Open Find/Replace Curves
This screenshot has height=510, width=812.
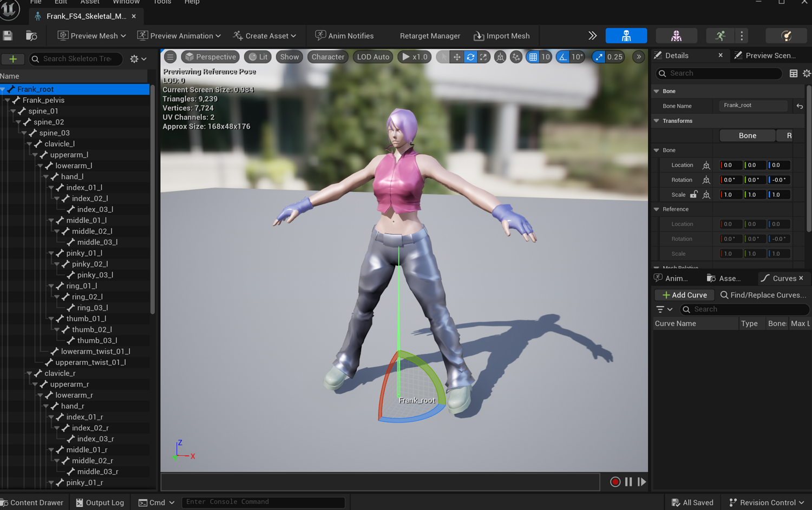click(x=763, y=295)
